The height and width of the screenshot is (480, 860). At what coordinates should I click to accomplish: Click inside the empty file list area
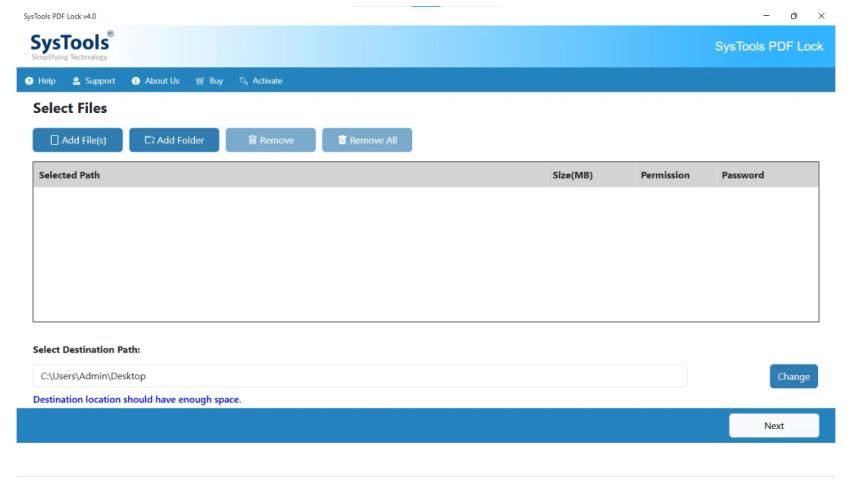click(425, 254)
